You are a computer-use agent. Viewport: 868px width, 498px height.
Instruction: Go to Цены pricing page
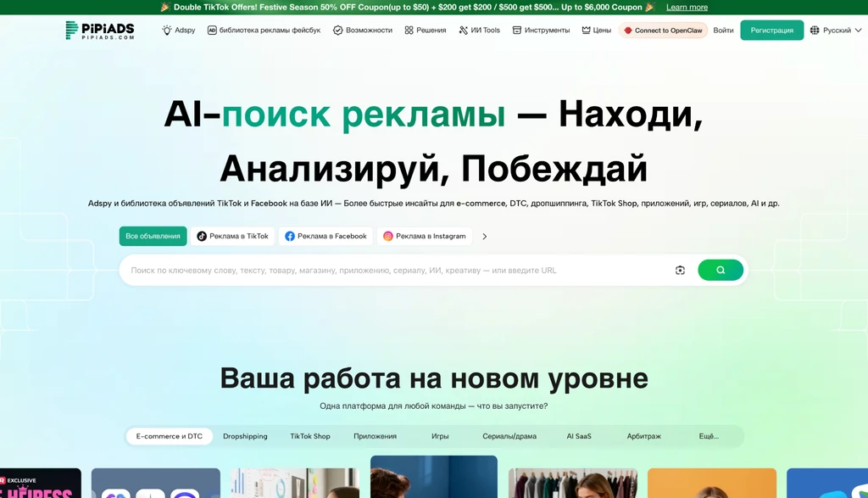(596, 31)
